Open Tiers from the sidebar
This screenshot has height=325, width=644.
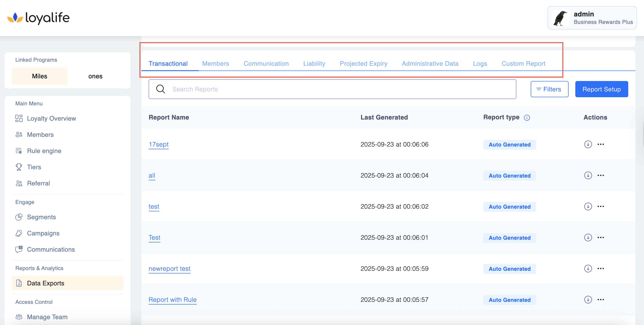click(x=34, y=167)
